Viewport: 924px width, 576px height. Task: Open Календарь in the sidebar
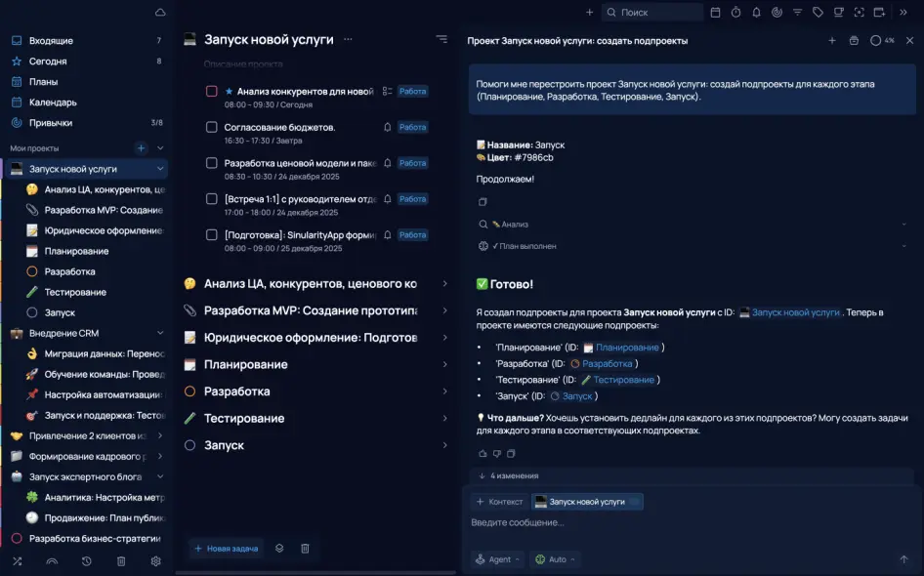pos(53,103)
